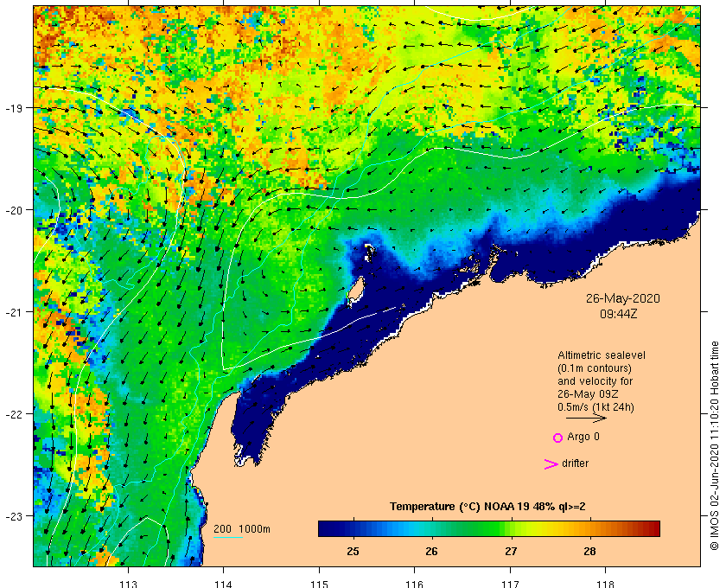Click the longitude axis label 118
The height and width of the screenshot is (588, 726).
606,584
